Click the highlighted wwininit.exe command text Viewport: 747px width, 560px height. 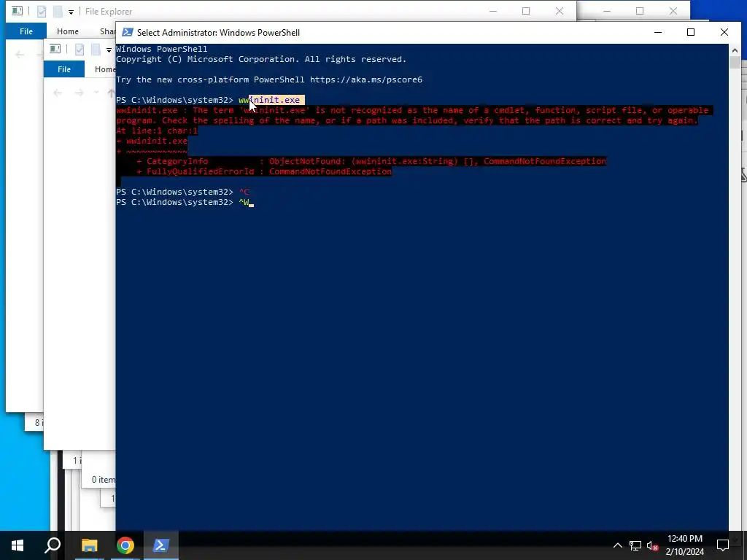tap(271, 100)
